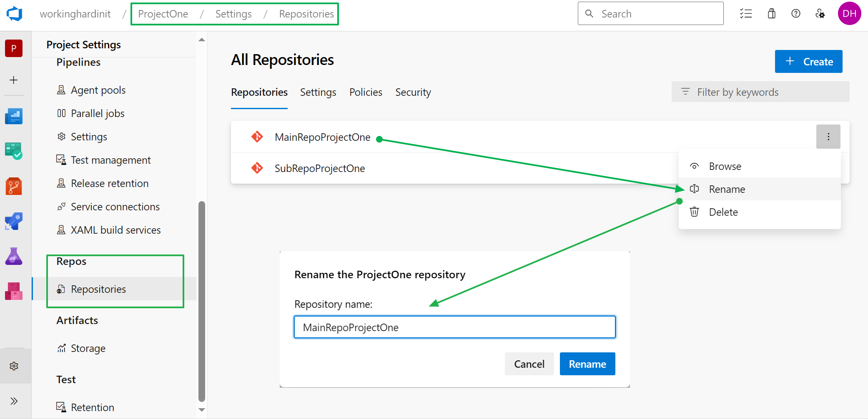Image resolution: width=868 pixels, height=419 pixels.
Task: Open Project settings gear in left rail
Action: [x=14, y=366]
